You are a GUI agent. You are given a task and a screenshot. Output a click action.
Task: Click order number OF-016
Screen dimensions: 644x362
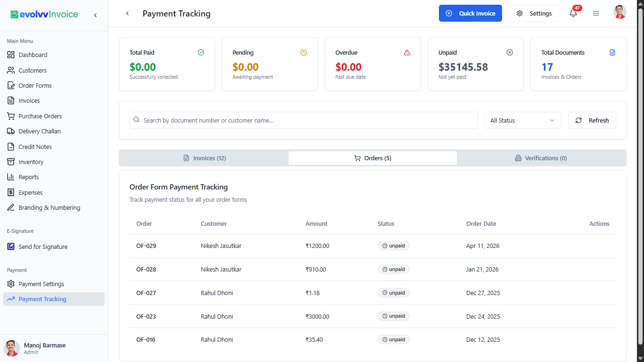point(146,340)
